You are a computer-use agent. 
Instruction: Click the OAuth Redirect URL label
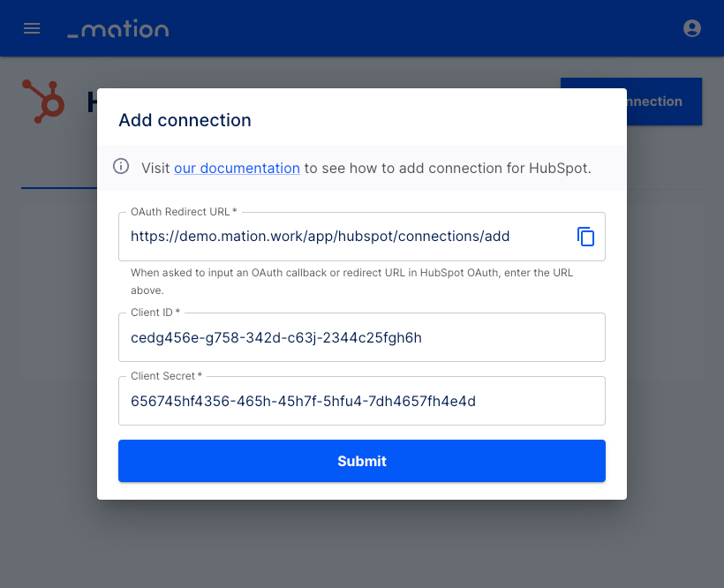184,212
